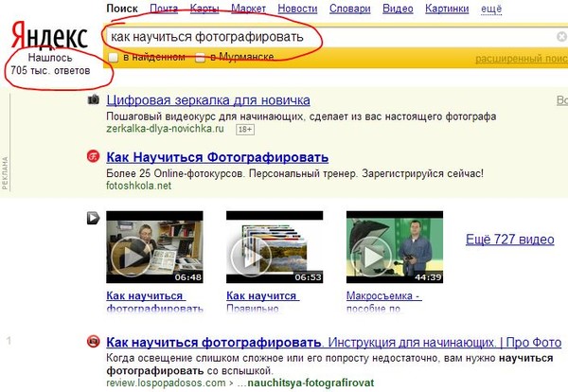Open the Почта service link
This screenshot has width=568, height=392.
click(164, 9)
